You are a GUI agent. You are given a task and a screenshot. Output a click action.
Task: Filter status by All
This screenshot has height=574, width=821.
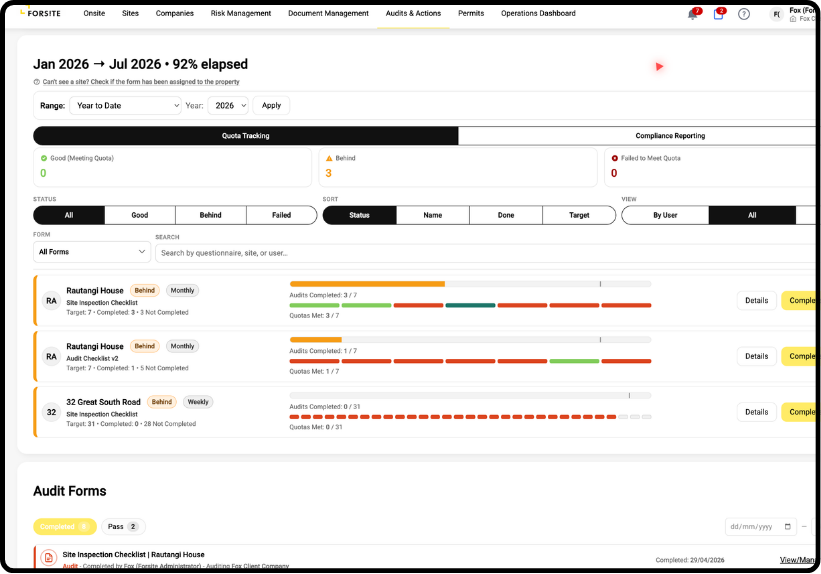click(x=69, y=215)
